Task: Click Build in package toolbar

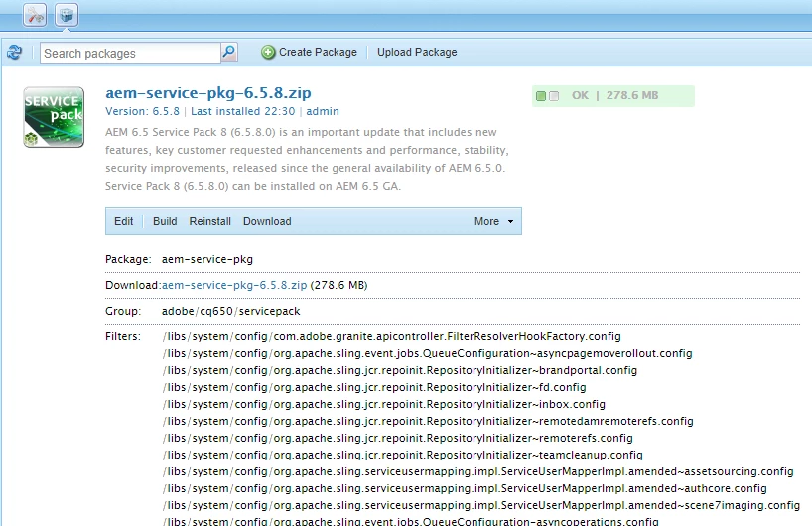Action: pyautogui.click(x=165, y=221)
